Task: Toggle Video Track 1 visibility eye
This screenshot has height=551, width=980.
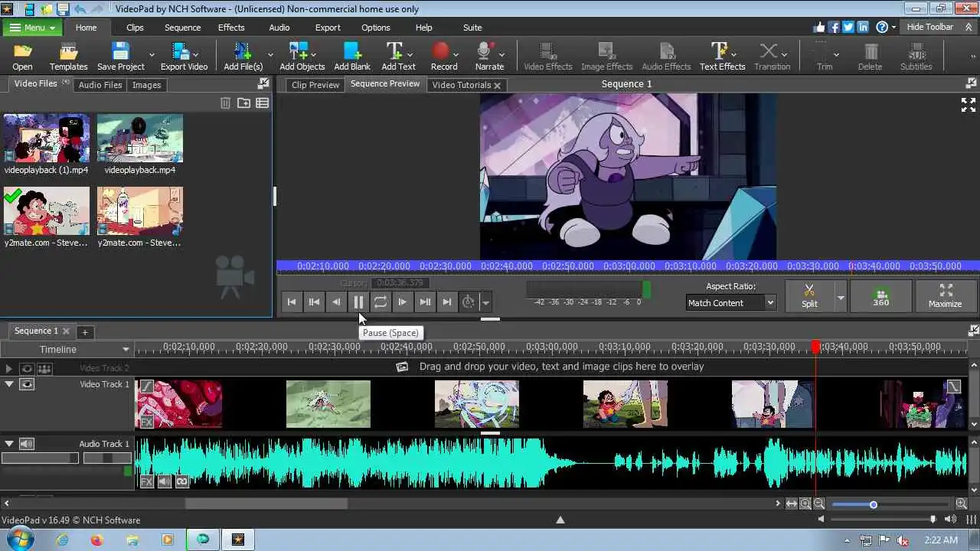Action: (x=27, y=384)
